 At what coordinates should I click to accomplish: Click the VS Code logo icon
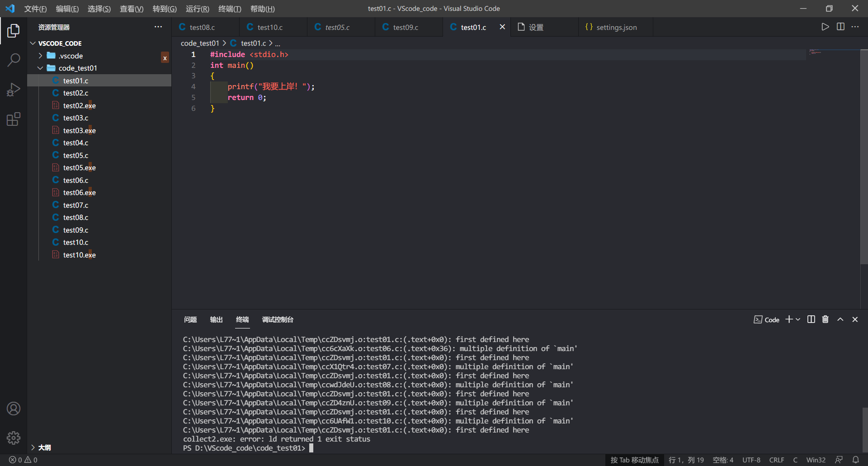10,9
